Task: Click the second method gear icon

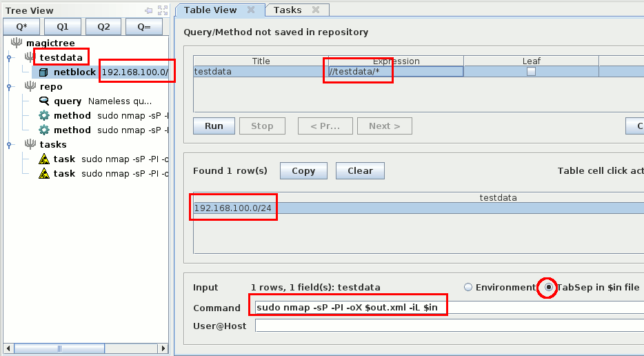Action: pos(43,130)
